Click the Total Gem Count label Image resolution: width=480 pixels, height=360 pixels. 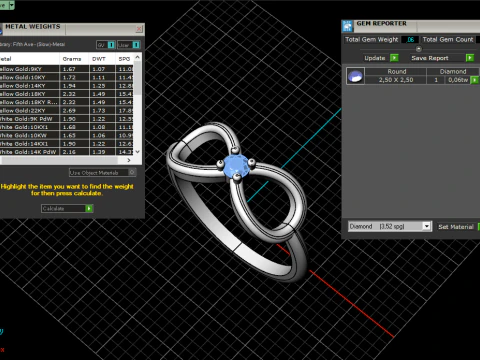pyautogui.click(x=448, y=39)
